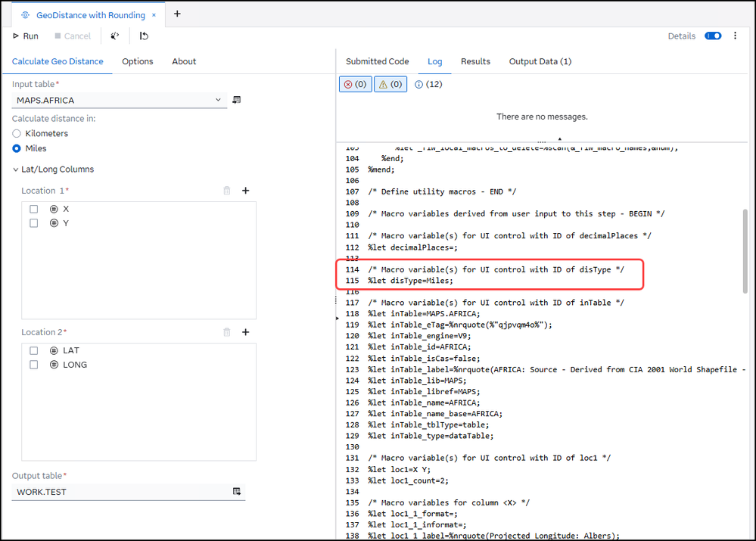The image size is (756, 541).
Task: Click the 'There are no messages.' text
Action: click(542, 117)
